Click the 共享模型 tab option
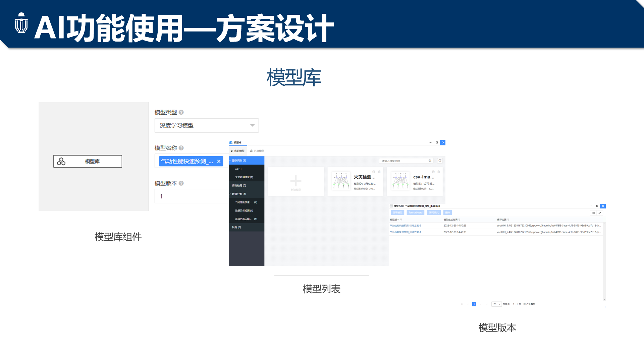 click(257, 151)
